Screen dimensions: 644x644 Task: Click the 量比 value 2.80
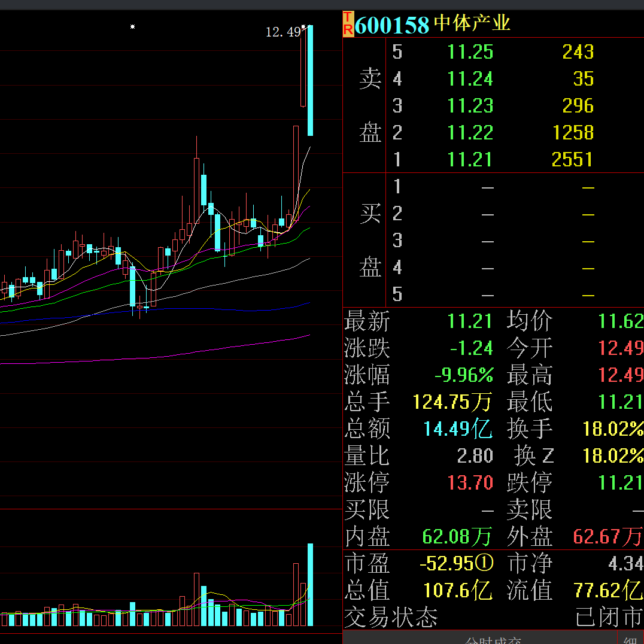click(x=475, y=456)
